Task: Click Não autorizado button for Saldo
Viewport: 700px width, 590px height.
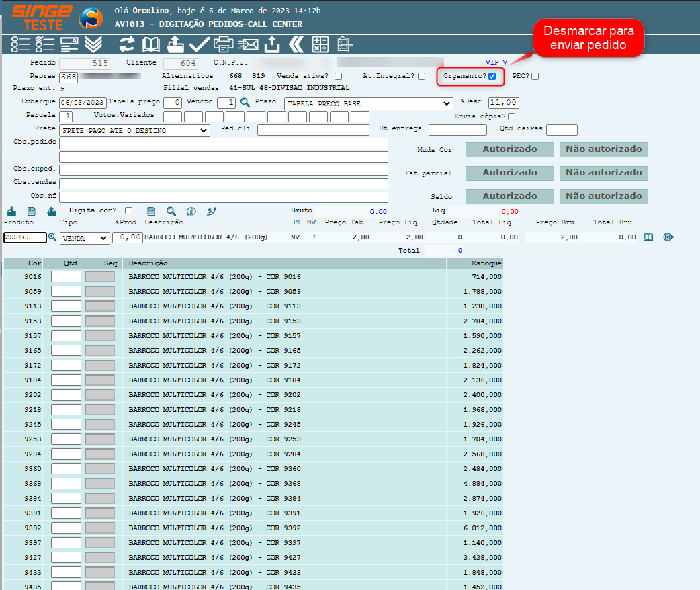Action: (x=603, y=197)
